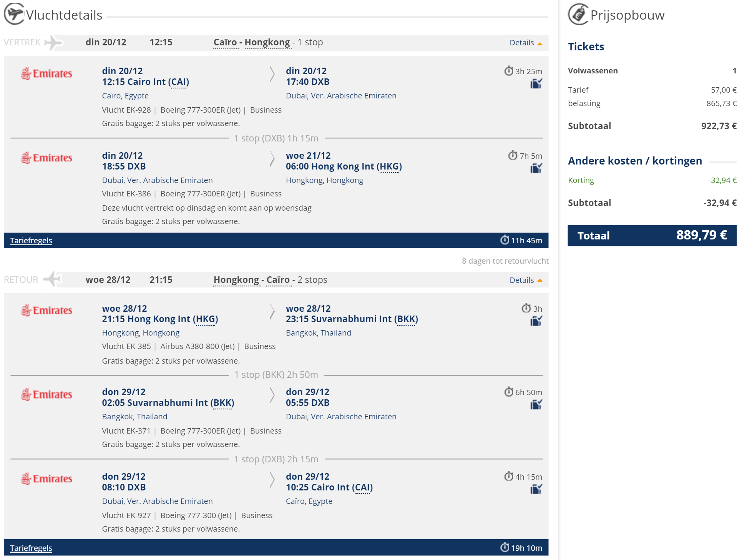Click route arrow between DXB 08:10 and Cairo
The width and height of the screenshot is (742, 560).
pyautogui.click(x=272, y=480)
